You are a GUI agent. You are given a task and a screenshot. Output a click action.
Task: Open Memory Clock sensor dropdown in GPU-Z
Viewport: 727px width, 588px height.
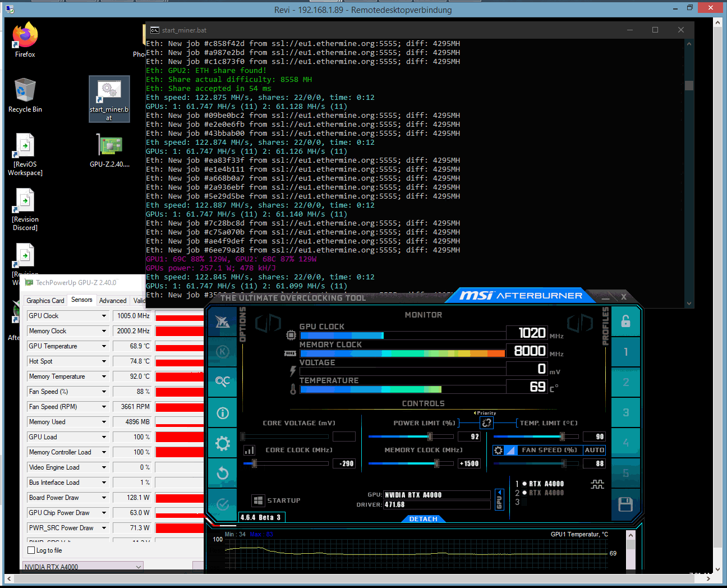coord(104,331)
